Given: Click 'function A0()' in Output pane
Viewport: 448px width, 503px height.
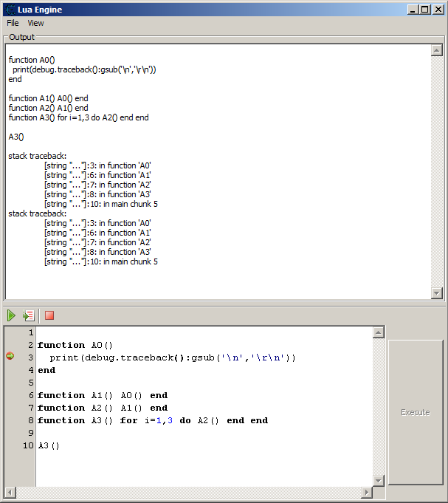Looking at the screenshot, I should (x=32, y=60).
